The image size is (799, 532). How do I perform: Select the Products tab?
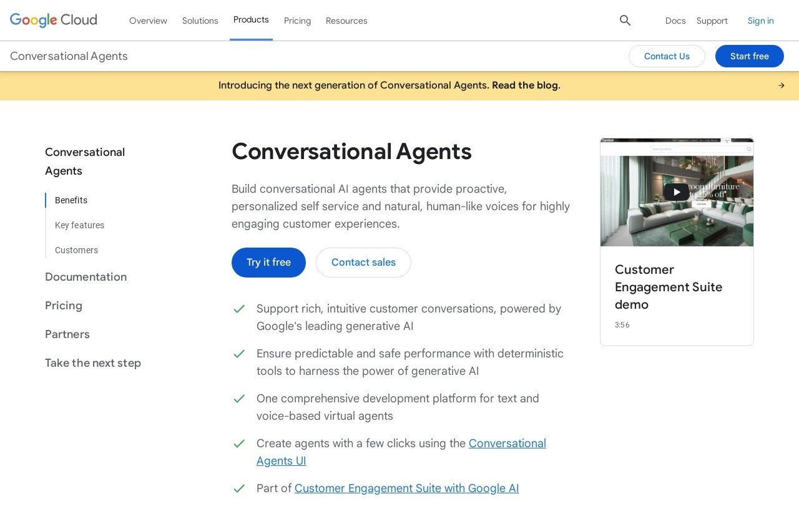pyautogui.click(x=251, y=19)
